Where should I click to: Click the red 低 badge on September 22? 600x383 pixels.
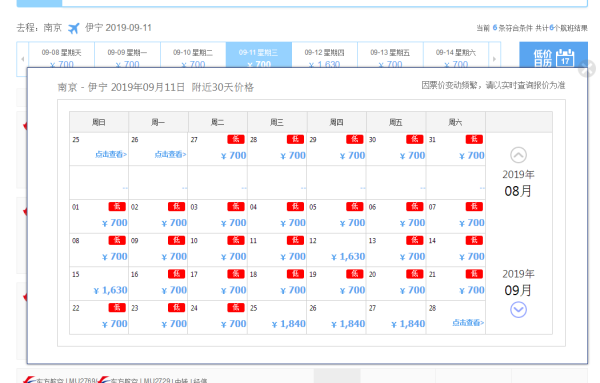117,308
